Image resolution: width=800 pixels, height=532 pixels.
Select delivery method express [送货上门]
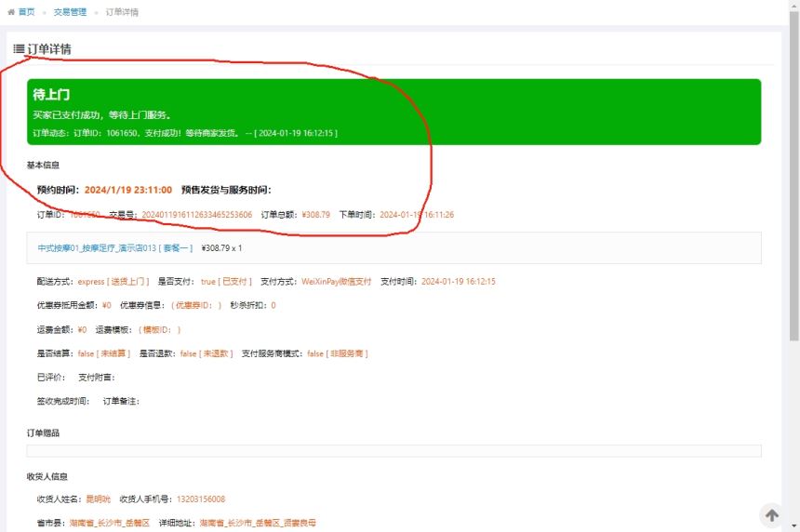pyautogui.click(x=113, y=282)
